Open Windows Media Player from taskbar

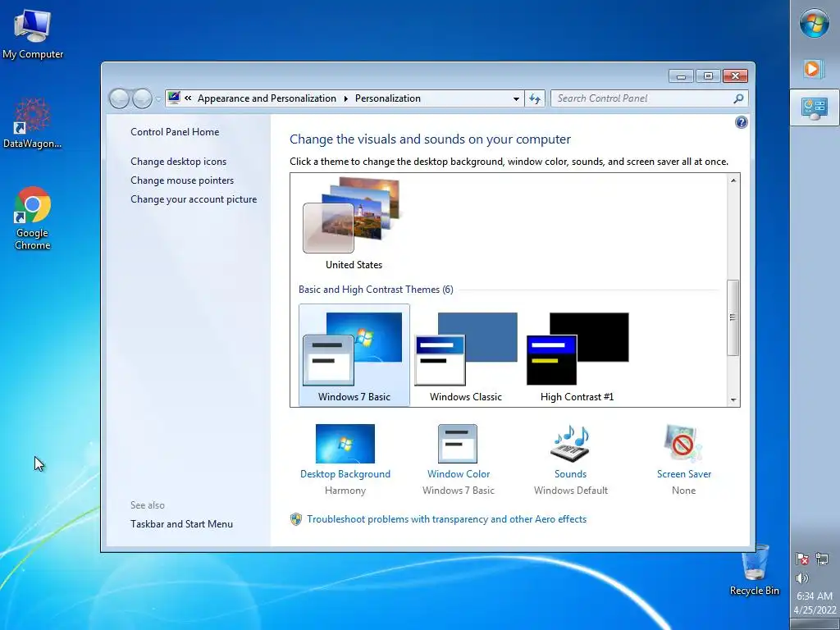[x=813, y=69]
